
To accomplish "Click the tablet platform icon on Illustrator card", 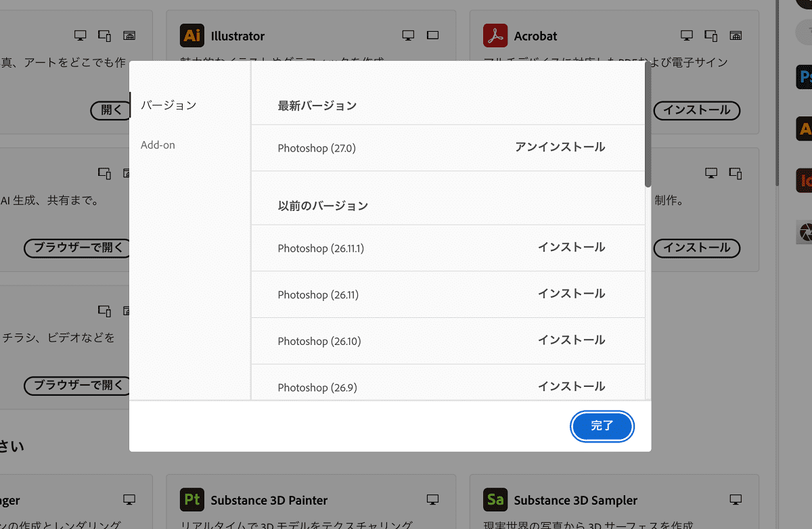I will (x=433, y=35).
